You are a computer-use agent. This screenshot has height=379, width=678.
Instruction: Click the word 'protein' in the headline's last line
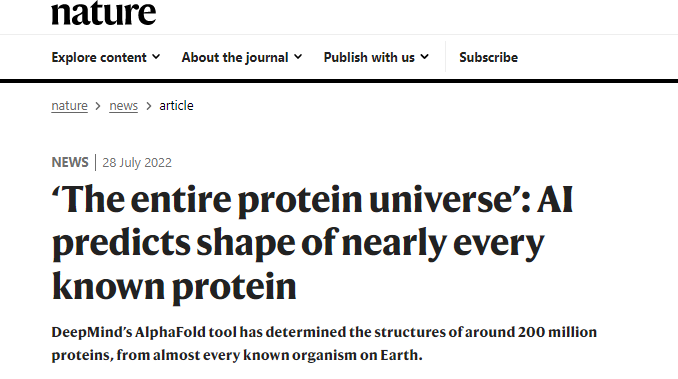[x=234, y=289]
